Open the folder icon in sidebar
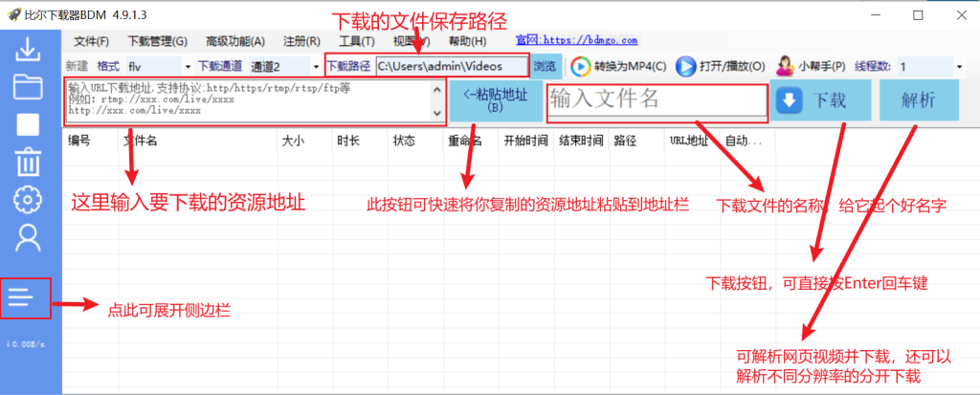Image resolution: width=980 pixels, height=395 pixels. coord(28,87)
